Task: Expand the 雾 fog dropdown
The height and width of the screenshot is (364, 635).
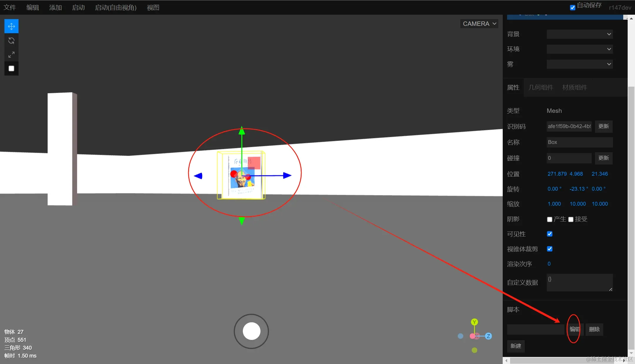Action: point(579,64)
